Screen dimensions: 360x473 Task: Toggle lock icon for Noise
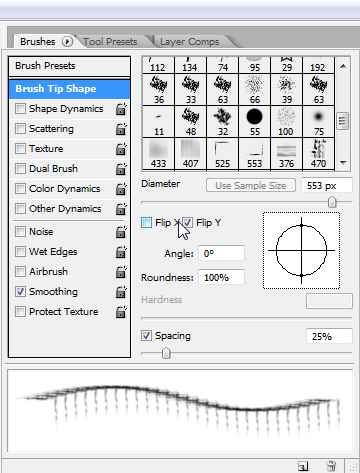point(121,232)
